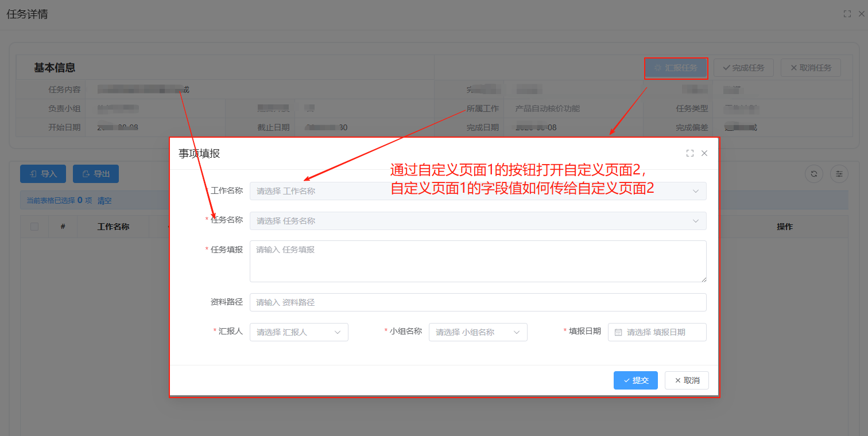Click the 完成任务 button
This screenshot has height=436, width=868.
tap(743, 68)
